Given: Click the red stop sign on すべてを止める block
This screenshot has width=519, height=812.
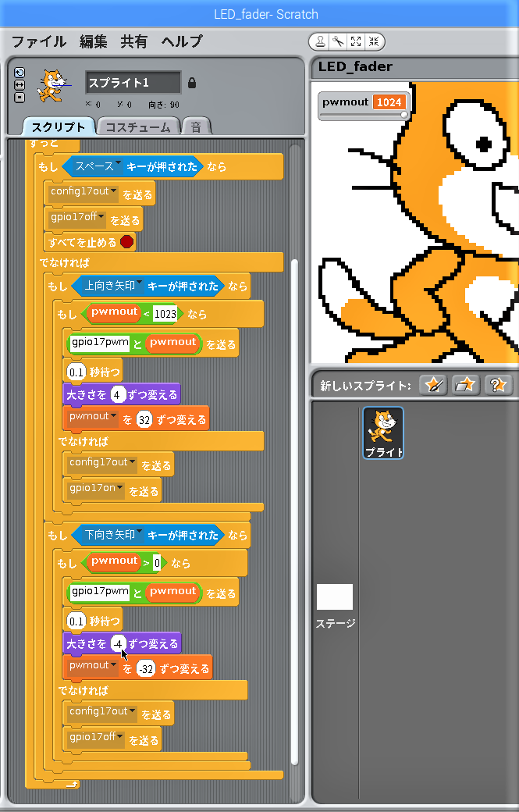Looking at the screenshot, I should [126, 242].
